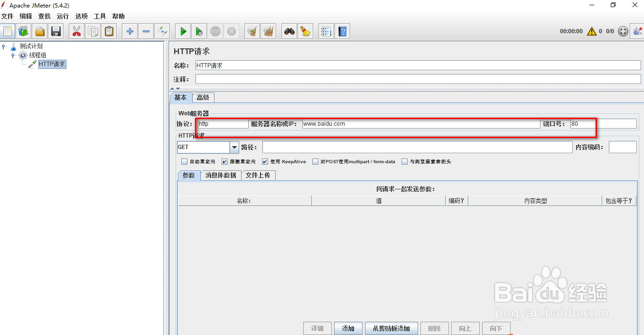Screen dimensions: 644x335
Task: Click the 注释 input field
Action: [x=418, y=79]
